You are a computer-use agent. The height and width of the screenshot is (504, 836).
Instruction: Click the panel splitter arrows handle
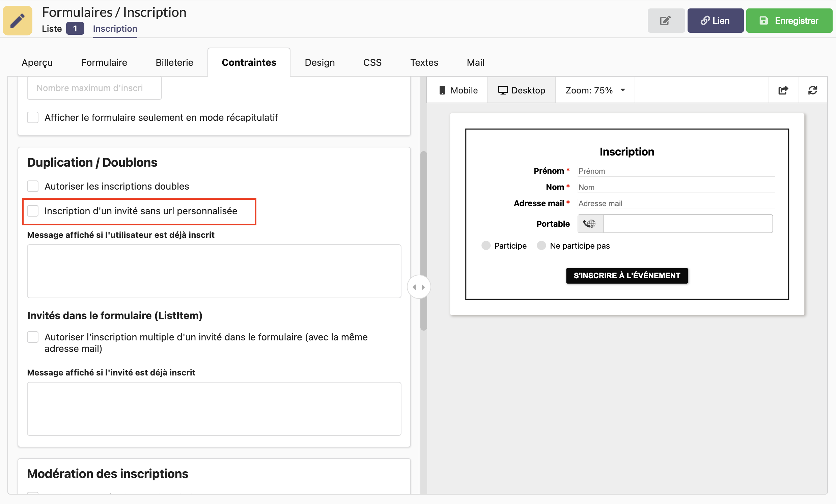click(x=418, y=287)
